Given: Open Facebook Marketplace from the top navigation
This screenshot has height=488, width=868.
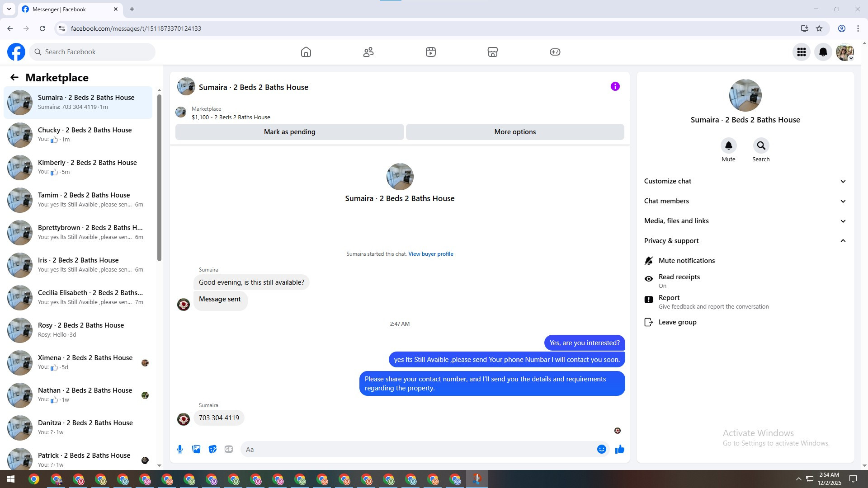Looking at the screenshot, I should click(493, 52).
